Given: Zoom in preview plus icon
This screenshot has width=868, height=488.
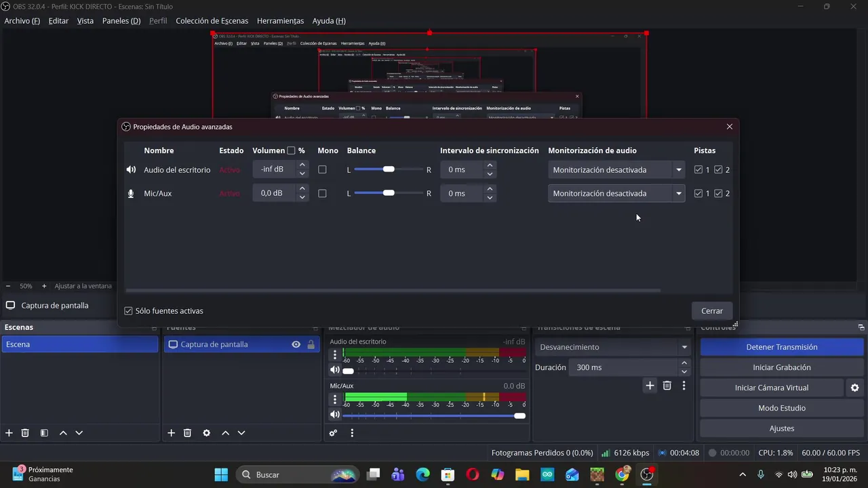Looking at the screenshot, I should click(44, 286).
